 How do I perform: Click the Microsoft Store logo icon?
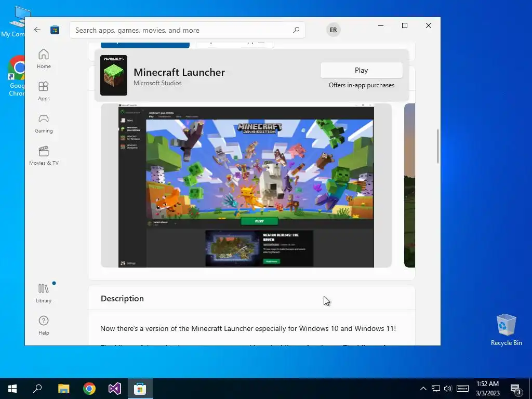(55, 30)
